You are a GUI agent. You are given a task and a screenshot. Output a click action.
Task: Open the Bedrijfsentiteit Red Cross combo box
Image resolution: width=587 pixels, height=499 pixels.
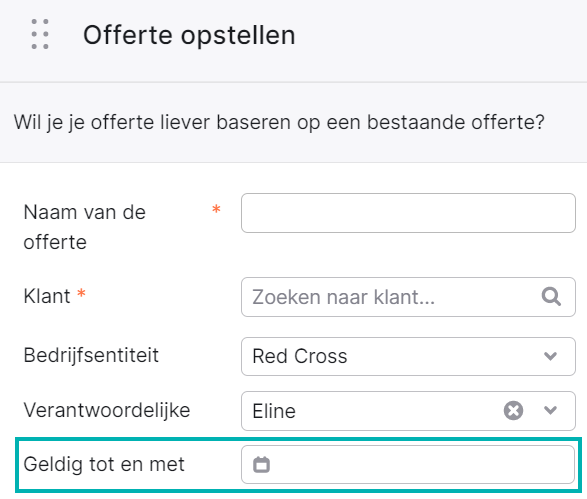click(x=408, y=356)
